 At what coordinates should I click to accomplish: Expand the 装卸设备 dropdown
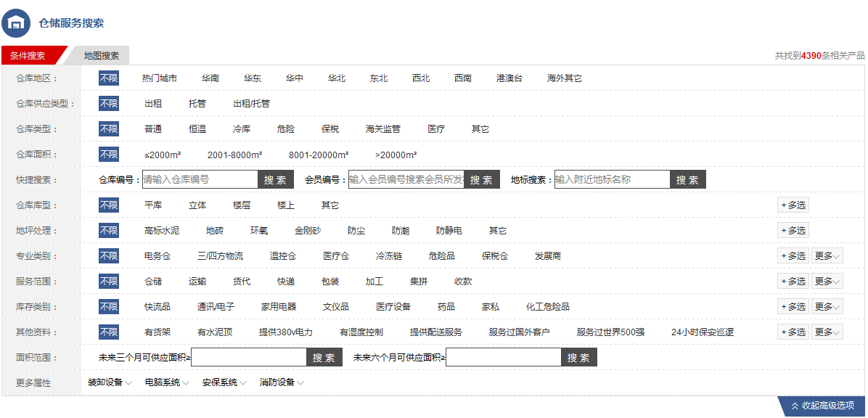tap(110, 382)
